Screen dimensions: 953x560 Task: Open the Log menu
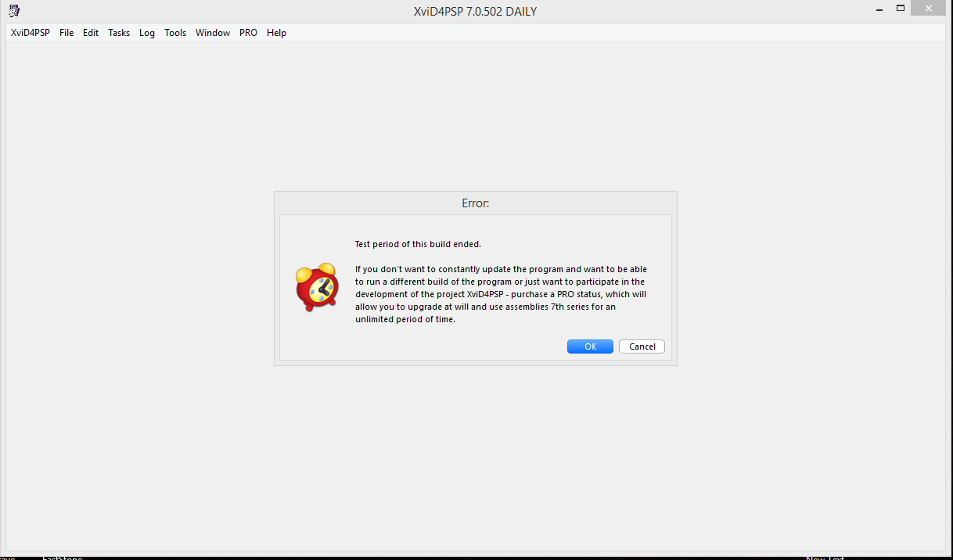[x=147, y=33]
